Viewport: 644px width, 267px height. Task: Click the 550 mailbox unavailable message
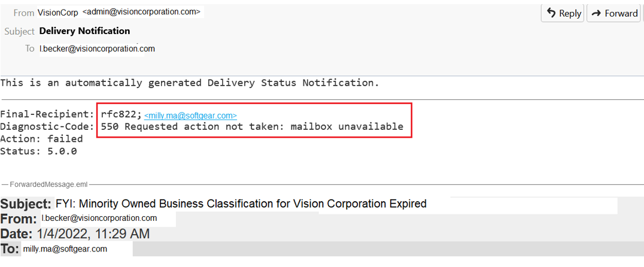(252, 126)
